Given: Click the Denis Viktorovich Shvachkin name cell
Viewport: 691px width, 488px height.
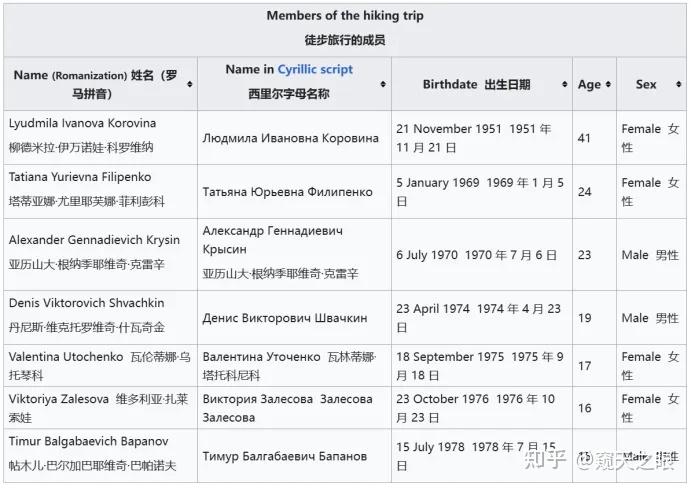Looking at the screenshot, I should coord(86,303).
